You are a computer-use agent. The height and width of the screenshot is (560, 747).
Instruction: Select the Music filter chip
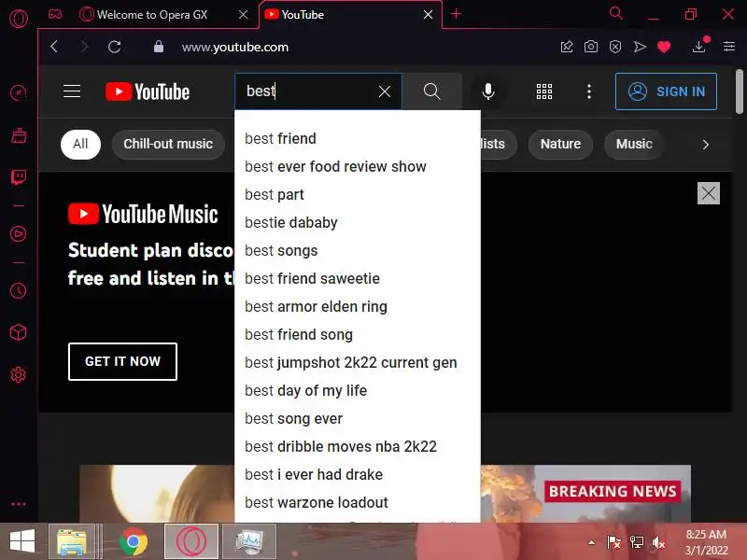(634, 144)
